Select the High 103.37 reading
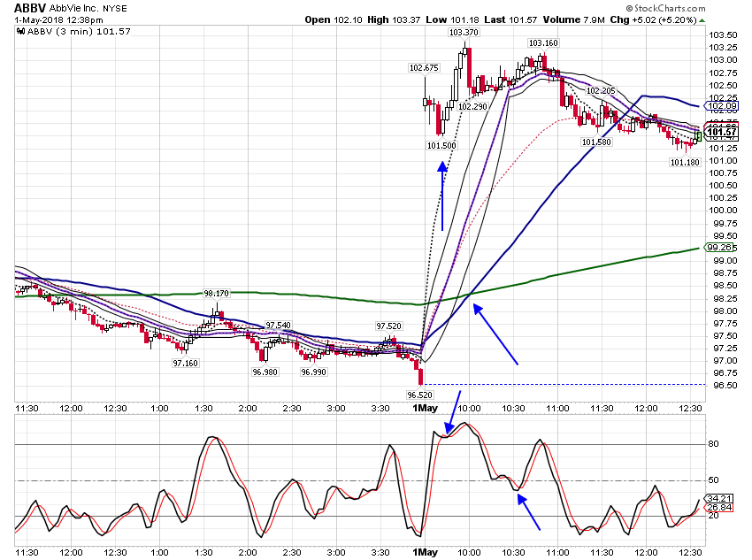Viewport: 752px width, 560px height. 394,19
